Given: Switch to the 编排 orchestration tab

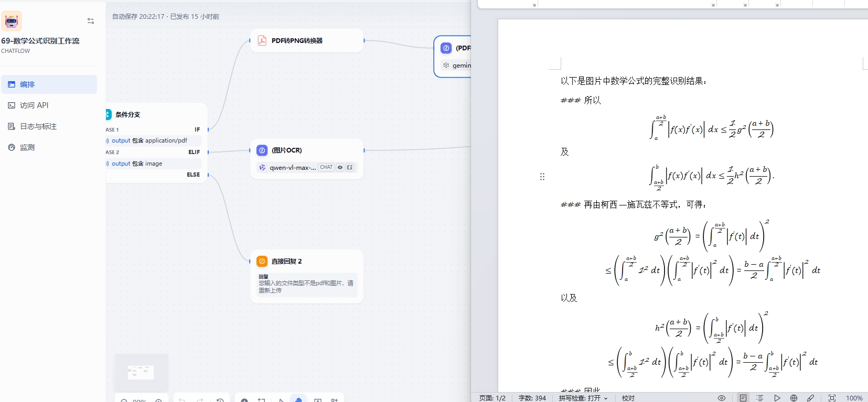Looking at the screenshot, I should tap(49, 84).
